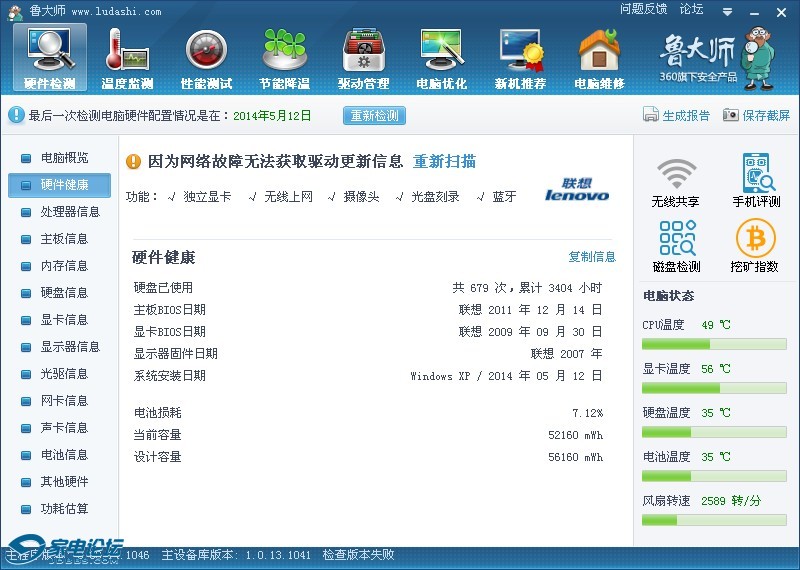Select the 节能降温 energy saving icon

click(x=284, y=57)
